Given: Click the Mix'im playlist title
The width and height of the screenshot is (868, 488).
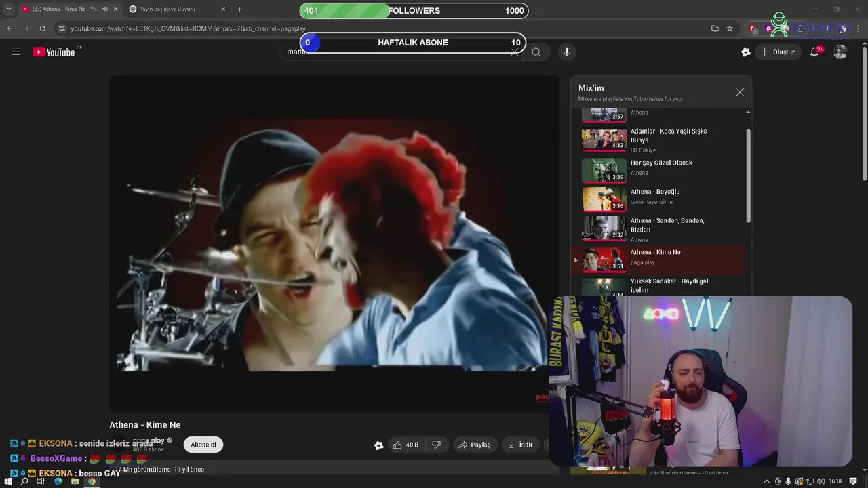Looking at the screenshot, I should tap(591, 88).
